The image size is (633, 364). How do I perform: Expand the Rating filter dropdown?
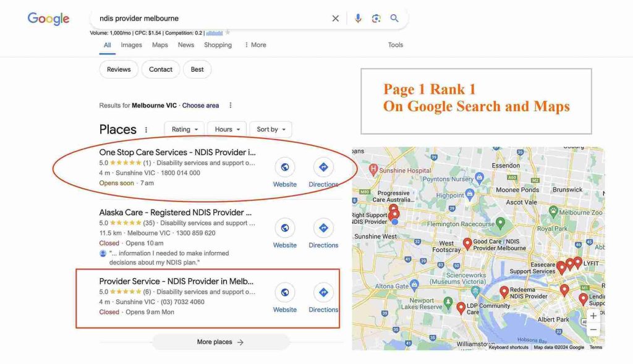184,130
